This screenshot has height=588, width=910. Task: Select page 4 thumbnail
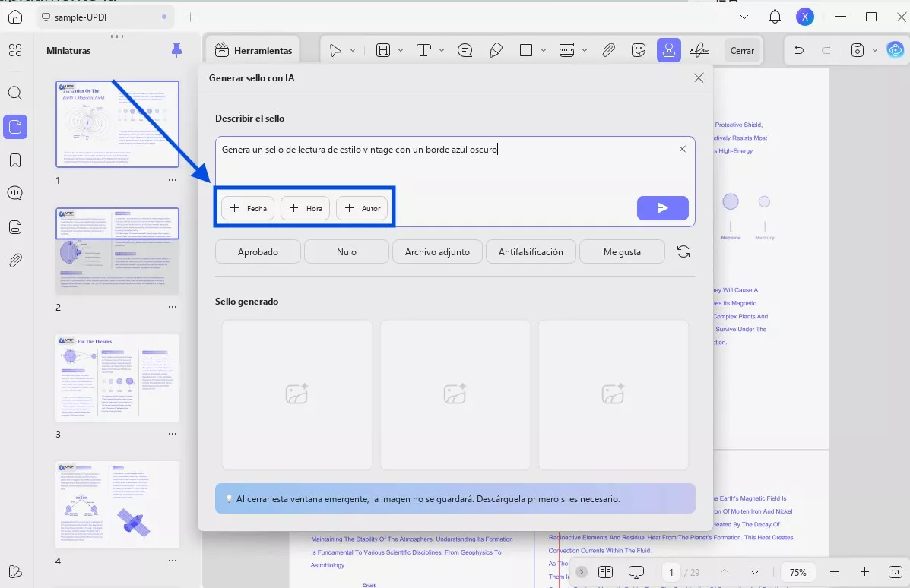[x=117, y=504]
